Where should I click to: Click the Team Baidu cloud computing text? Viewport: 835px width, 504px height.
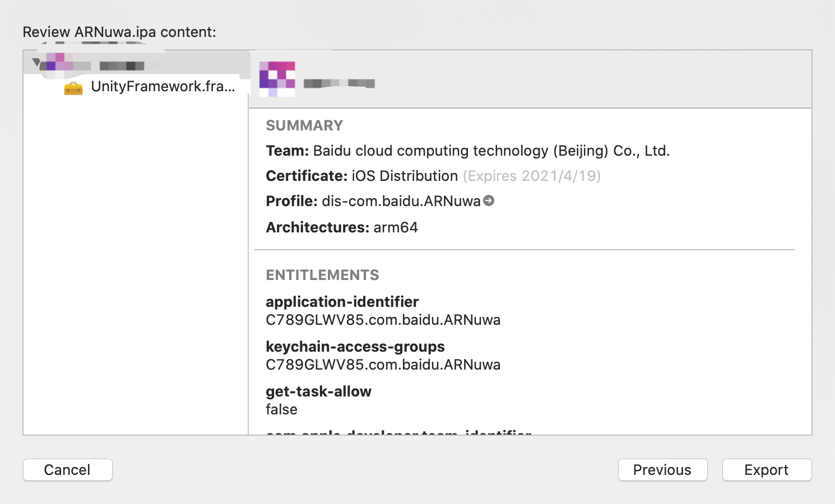point(468,151)
